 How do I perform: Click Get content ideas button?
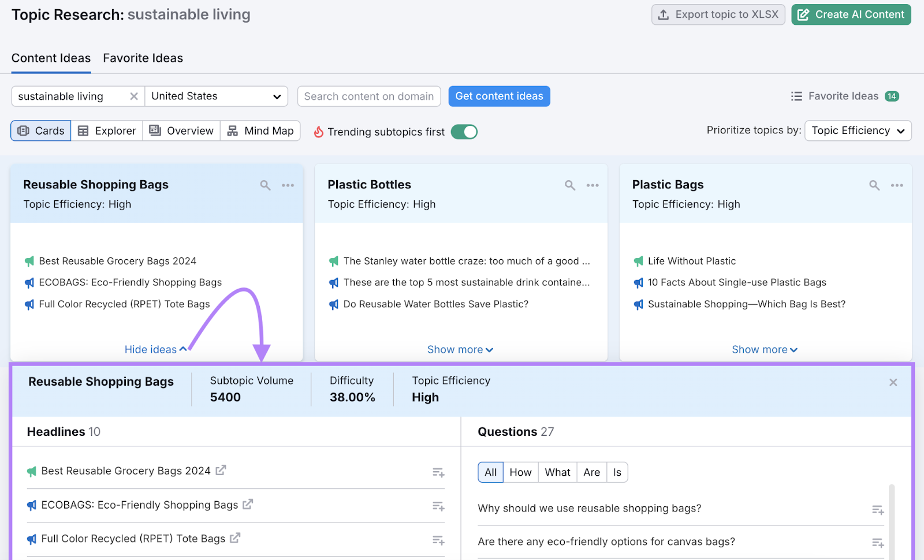coord(499,96)
